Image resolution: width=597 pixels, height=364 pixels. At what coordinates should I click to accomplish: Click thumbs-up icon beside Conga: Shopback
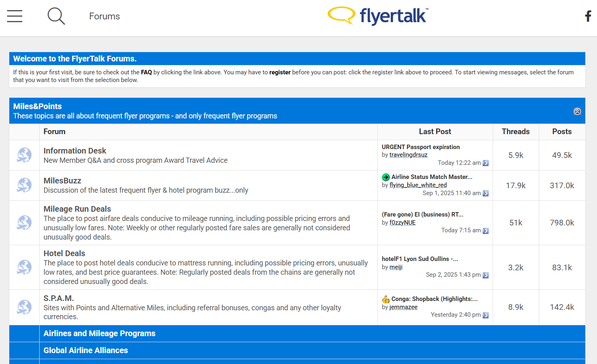coord(386,299)
